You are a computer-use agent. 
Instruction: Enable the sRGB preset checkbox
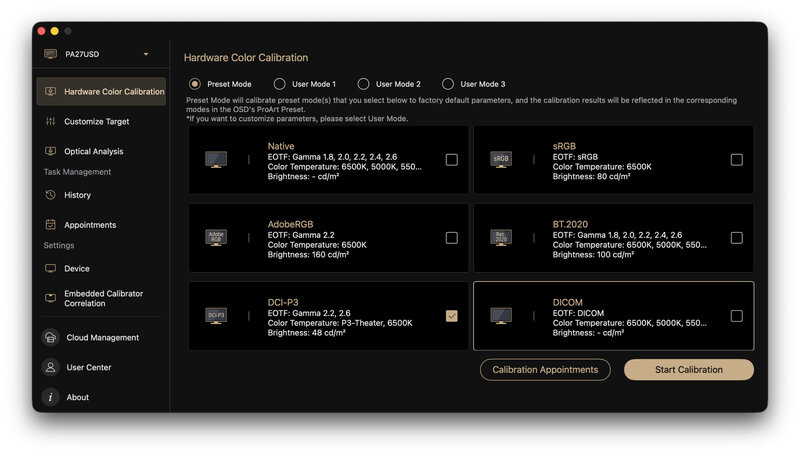coord(737,160)
